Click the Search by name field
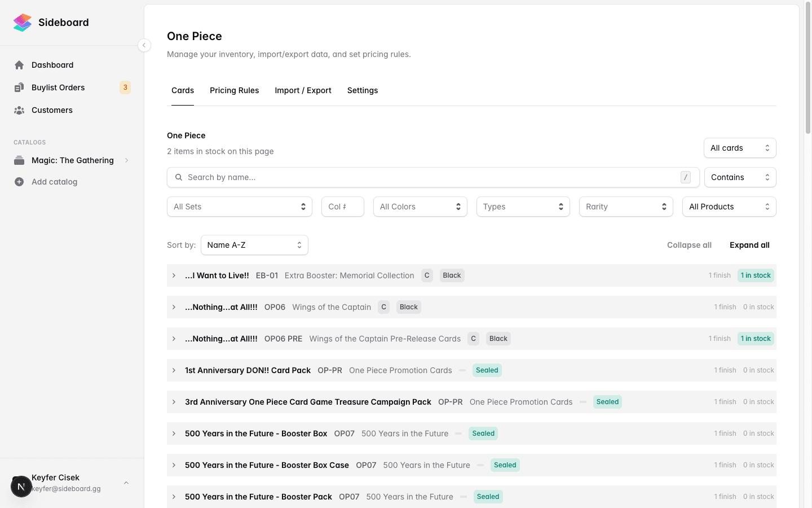 433,177
